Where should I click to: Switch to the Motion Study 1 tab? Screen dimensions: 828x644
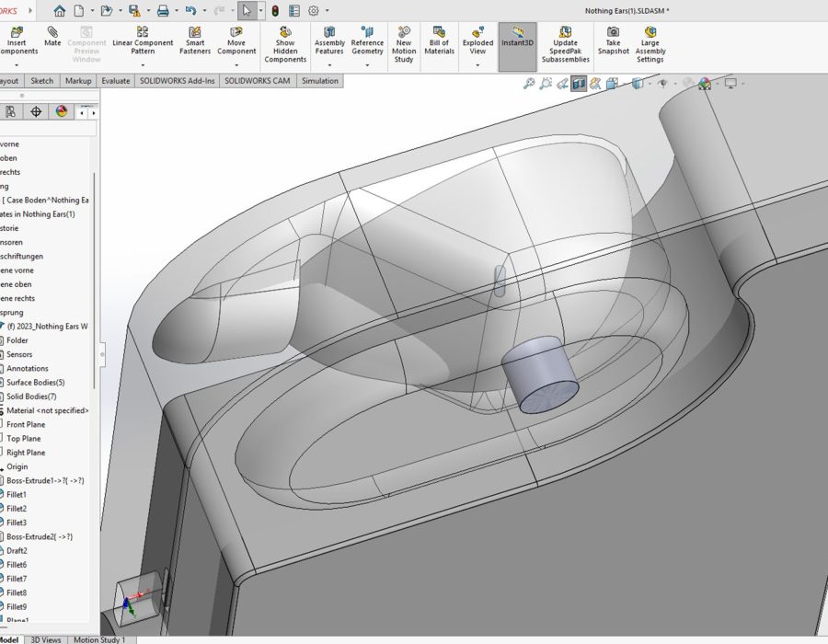[x=100, y=639]
